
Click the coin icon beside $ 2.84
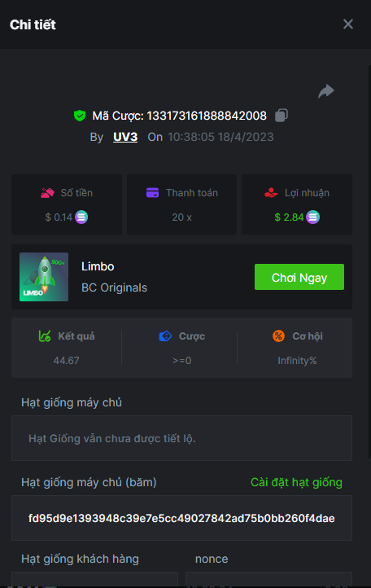tap(313, 217)
